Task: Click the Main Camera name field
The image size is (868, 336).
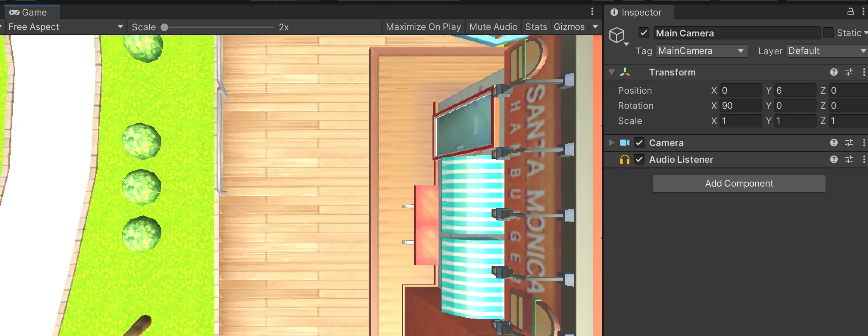Action: tap(737, 33)
